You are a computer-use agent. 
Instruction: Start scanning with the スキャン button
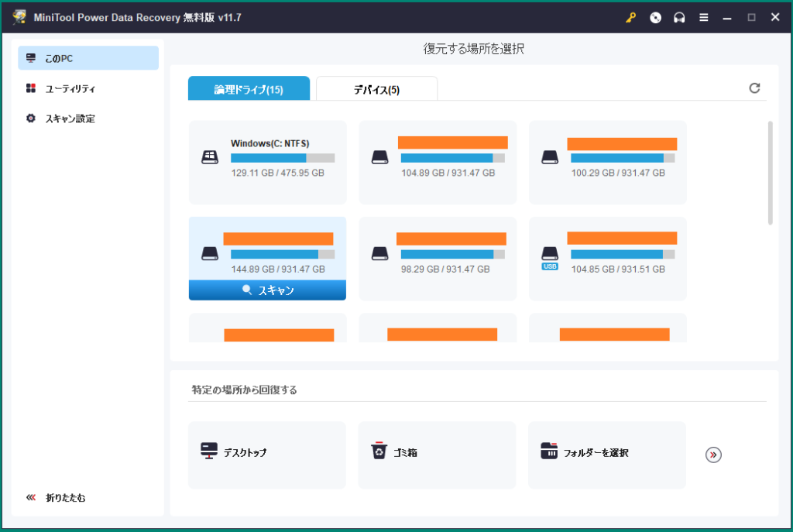[x=267, y=290]
